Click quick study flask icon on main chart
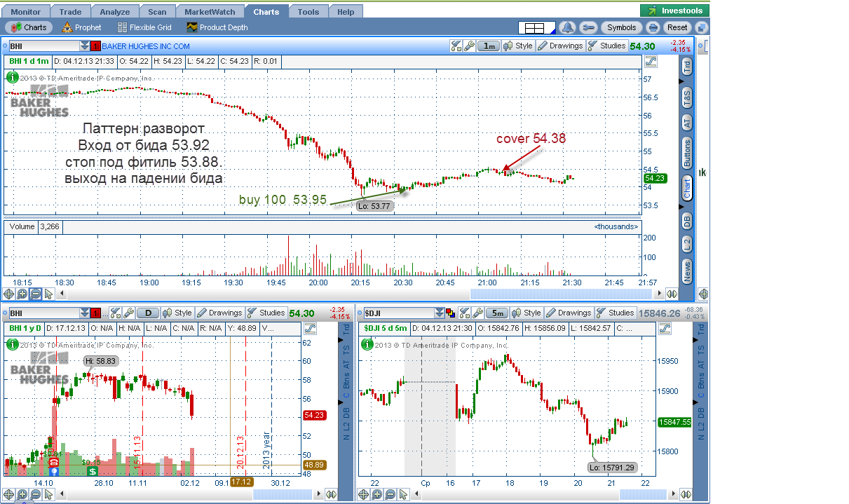Image resolution: width=849 pixels, height=504 pixels. [456, 46]
